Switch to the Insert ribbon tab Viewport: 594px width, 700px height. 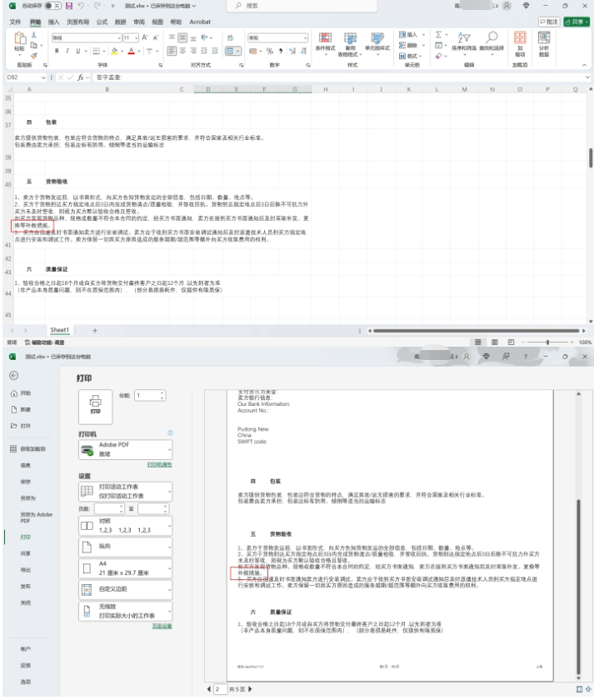coord(53,22)
